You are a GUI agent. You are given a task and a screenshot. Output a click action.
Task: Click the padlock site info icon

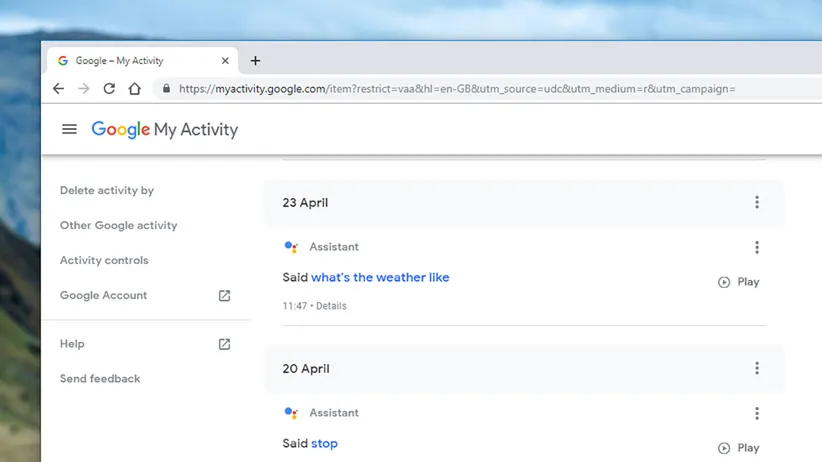166,89
